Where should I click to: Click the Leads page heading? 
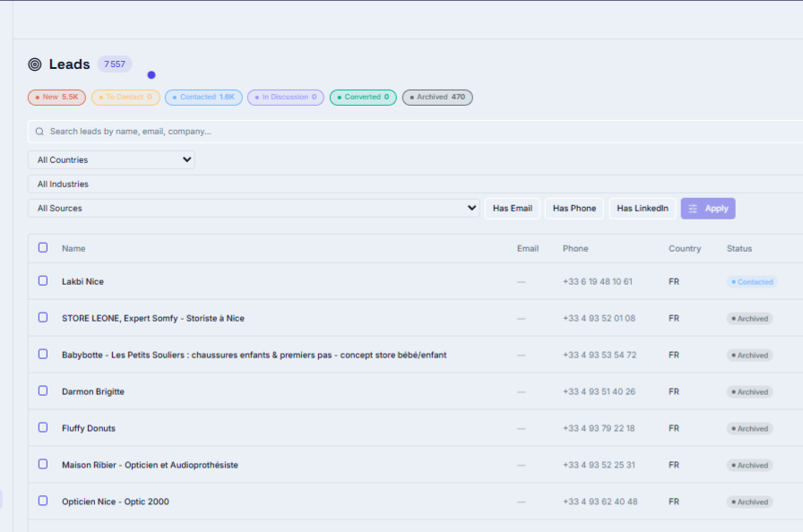(x=69, y=64)
